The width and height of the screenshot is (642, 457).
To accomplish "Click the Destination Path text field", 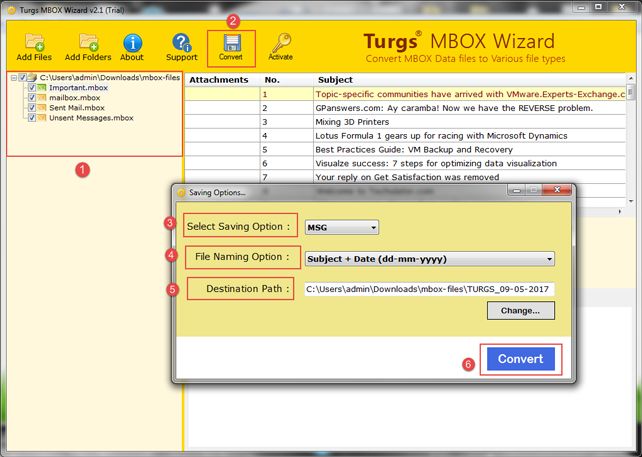I will point(429,289).
